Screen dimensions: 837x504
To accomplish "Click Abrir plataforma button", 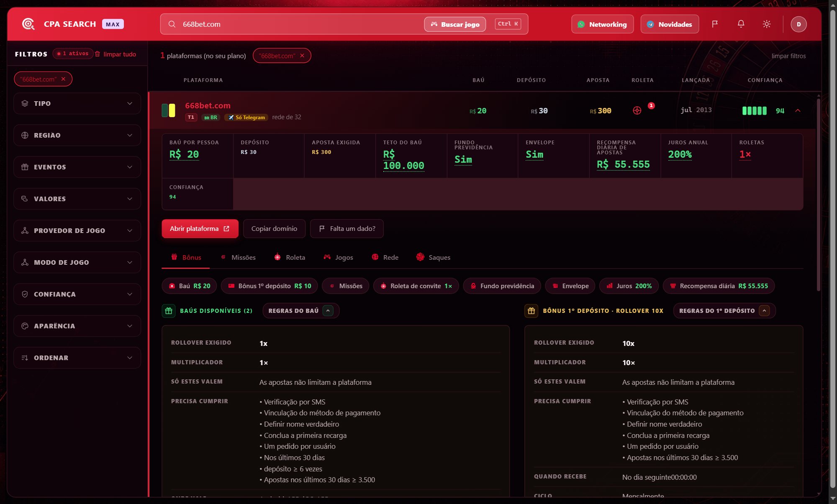I will 200,229.
